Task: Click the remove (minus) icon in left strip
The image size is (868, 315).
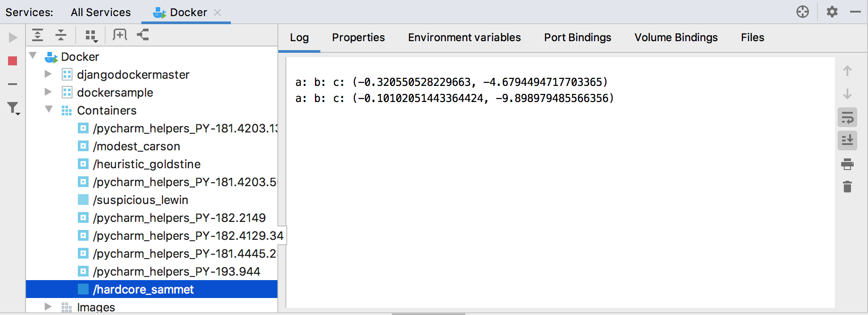Action: tap(13, 84)
